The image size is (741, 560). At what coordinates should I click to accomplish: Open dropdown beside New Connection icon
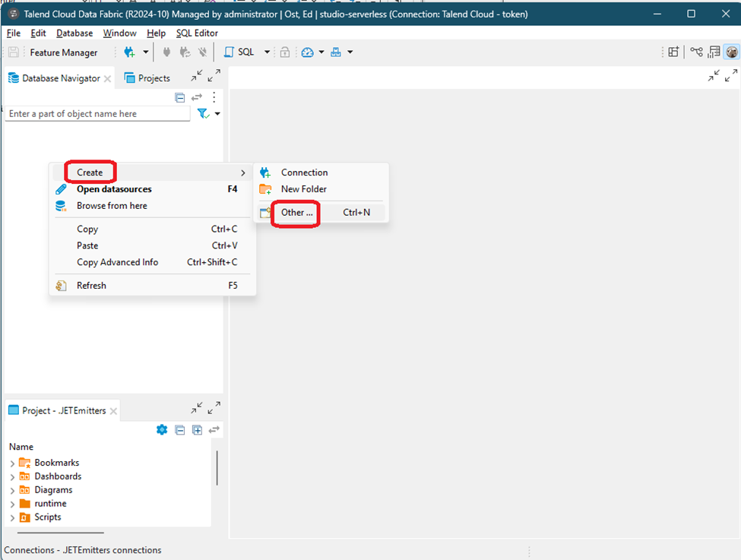click(x=146, y=52)
